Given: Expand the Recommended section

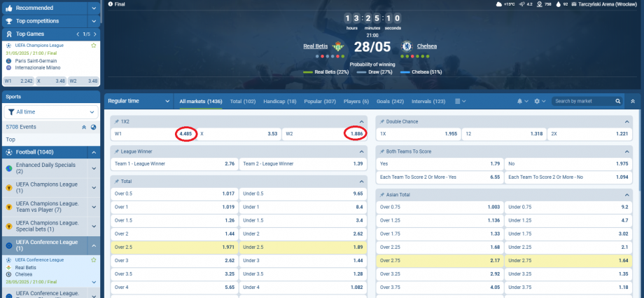Looking at the screenshot, I should (x=94, y=8).
